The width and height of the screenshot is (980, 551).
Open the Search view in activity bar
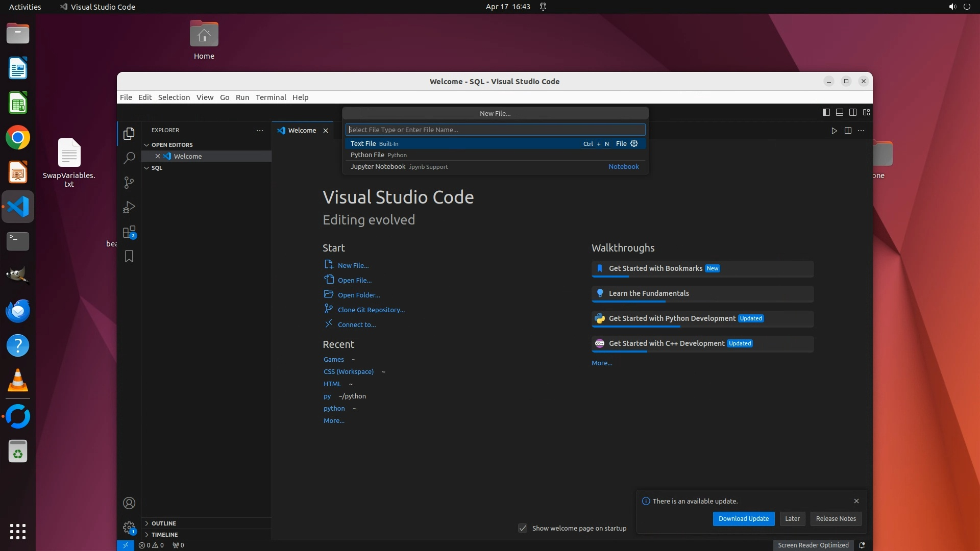click(129, 158)
